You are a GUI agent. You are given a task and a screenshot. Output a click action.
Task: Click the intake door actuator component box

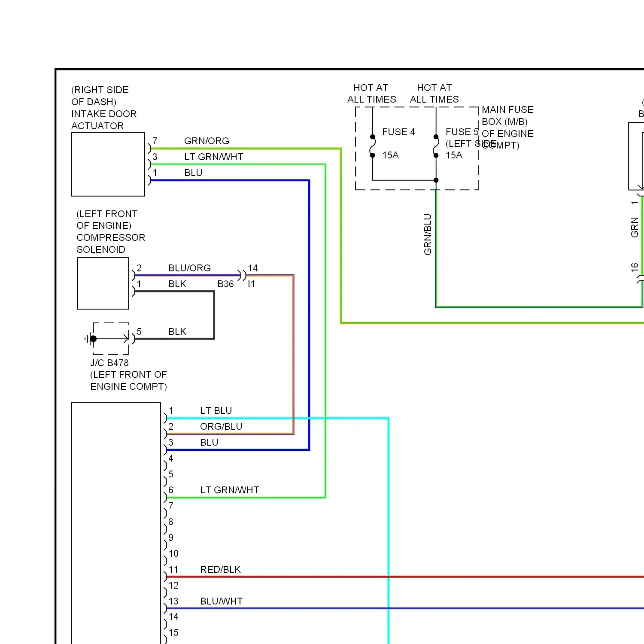pyautogui.click(x=108, y=164)
